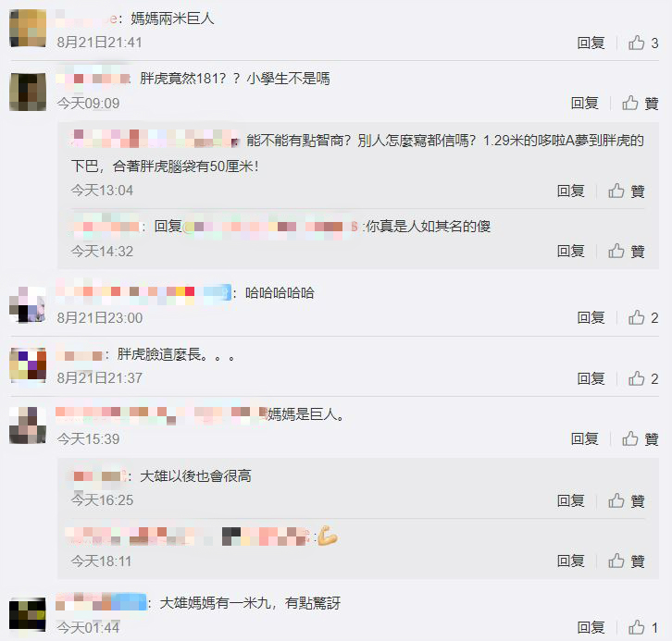Viewport: 672px width, 641px height.
Task: Thumbs-up 大雄媽媽有一米九 comment
Action: pos(643,628)
